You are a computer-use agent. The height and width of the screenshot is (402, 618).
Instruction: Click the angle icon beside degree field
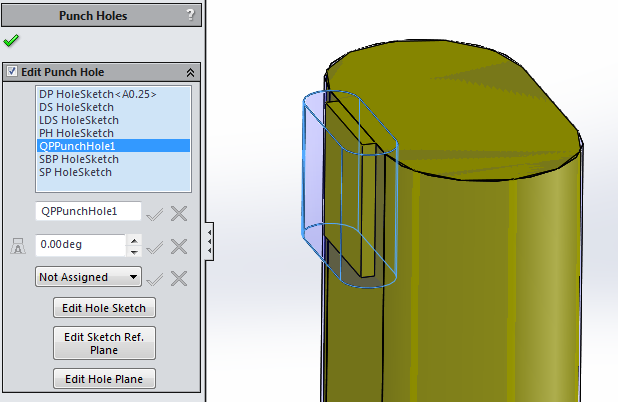click(x=17, y=246)
